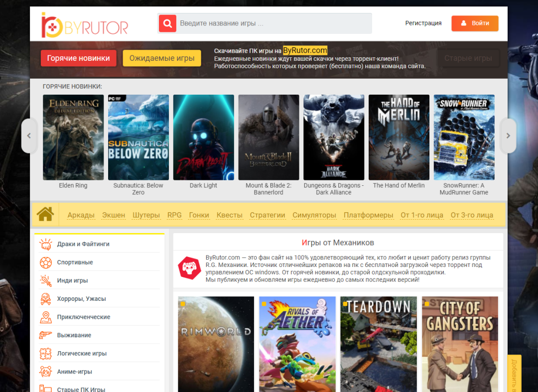Open the Регистрация link

pyautogui.click(x=423, y=23)
